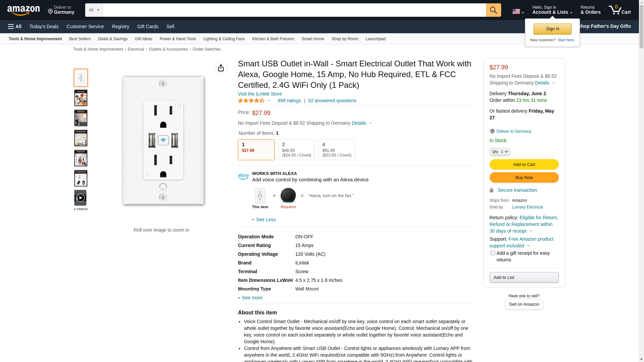644x362 pixels.
Task: Open Today's Deals in navigation bar
Action: coord(44,26)
